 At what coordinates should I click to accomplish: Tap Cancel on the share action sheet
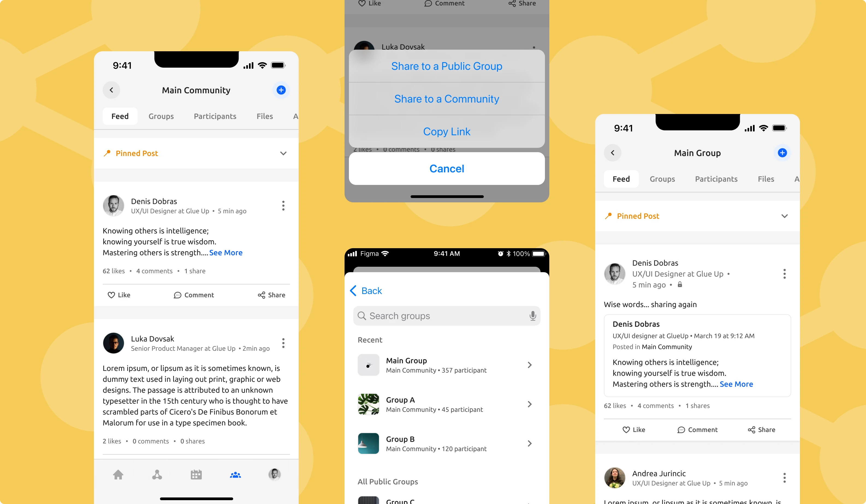pyautogui.click(x=447, y=168)
